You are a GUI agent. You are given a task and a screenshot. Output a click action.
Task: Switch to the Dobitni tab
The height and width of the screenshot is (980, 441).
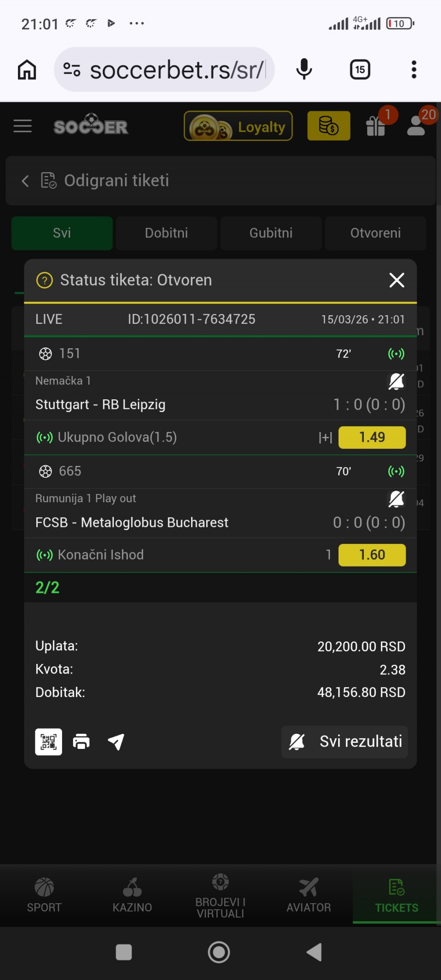[166, 233]
